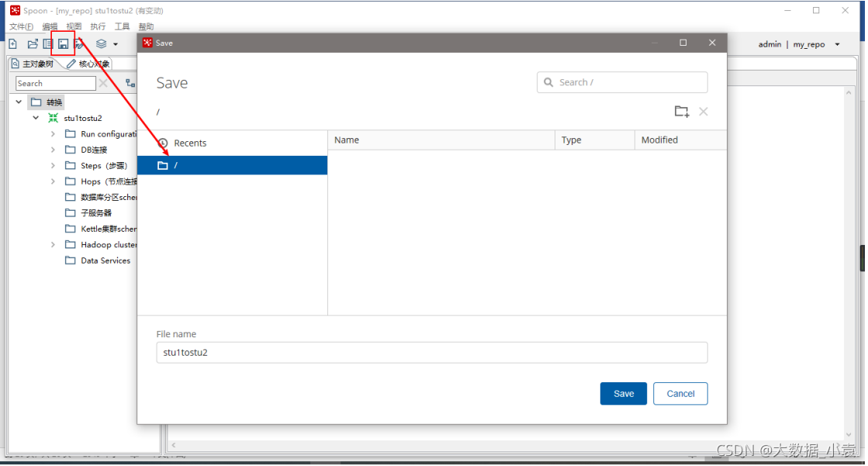Image resolution: width=868 pixels, height=466 pixels.
Task: Click the DB连接 folder icon
Action: [x=71, y=150]
